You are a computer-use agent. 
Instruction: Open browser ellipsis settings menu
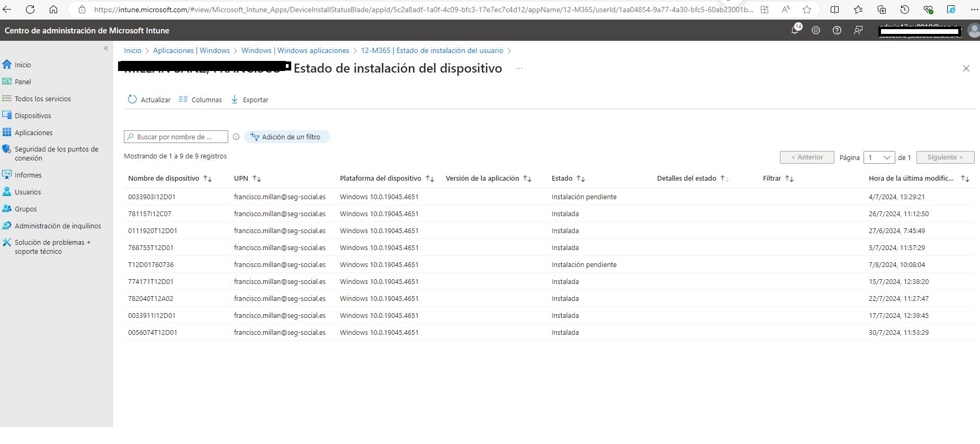974,10
